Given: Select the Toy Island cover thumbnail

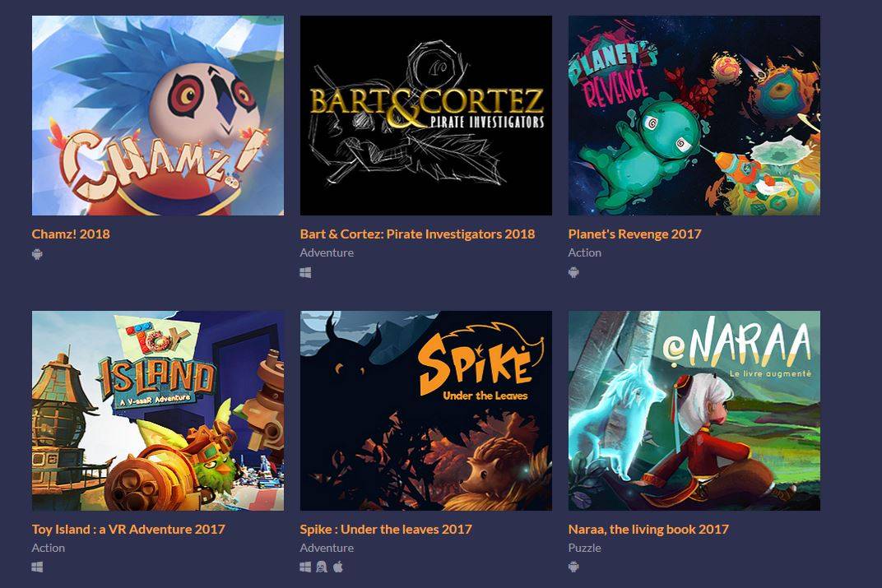Looking at the screenshot, I should pyautogui.click(x=158, y=410).
